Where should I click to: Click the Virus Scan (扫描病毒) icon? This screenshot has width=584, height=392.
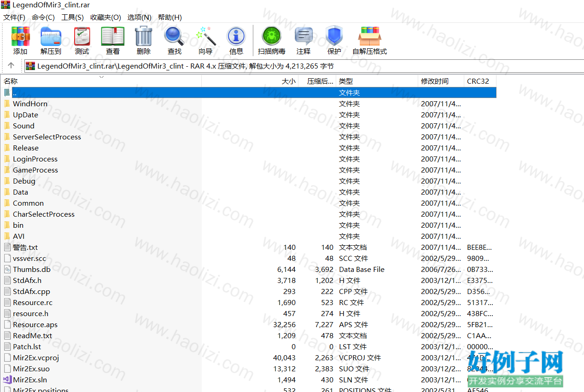[x=272, y=36]
